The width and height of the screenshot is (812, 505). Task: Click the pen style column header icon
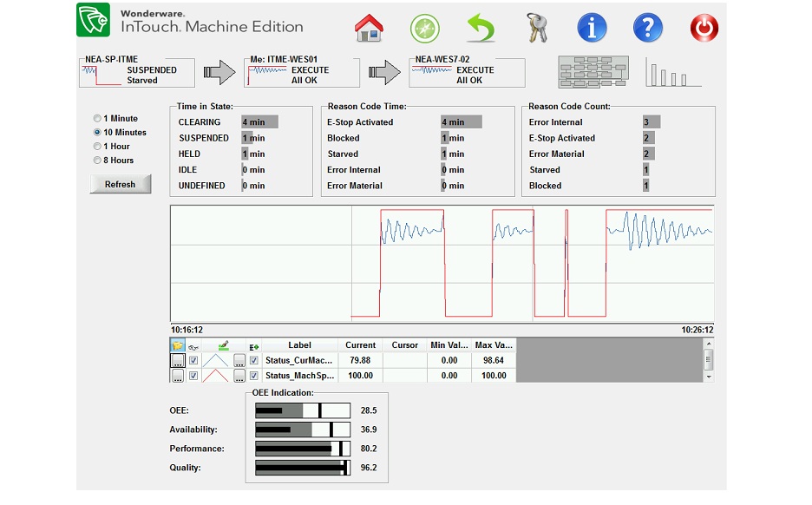tap(223, 345)
